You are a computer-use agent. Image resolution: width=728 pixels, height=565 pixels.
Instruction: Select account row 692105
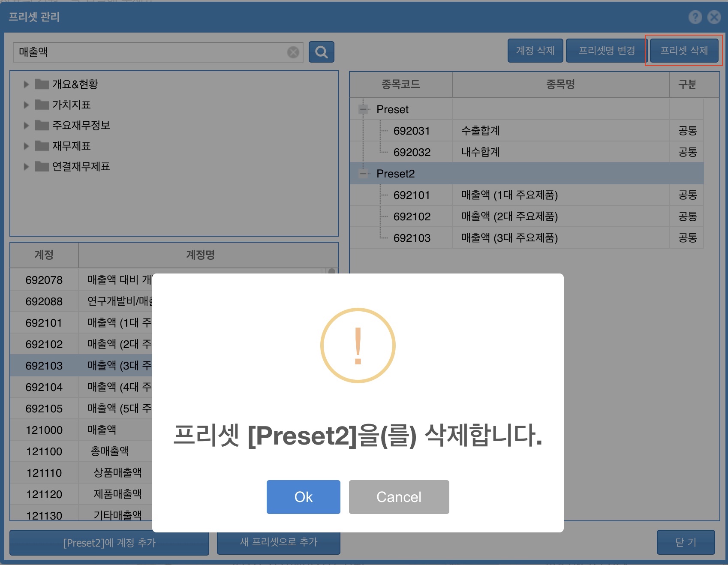click(x=81, y=409)
